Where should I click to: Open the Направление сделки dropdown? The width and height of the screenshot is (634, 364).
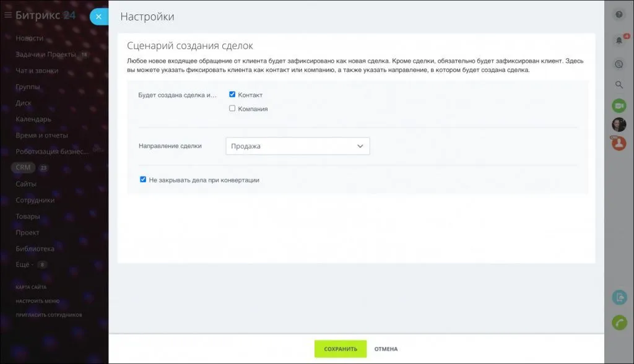(x=297, y=146)
